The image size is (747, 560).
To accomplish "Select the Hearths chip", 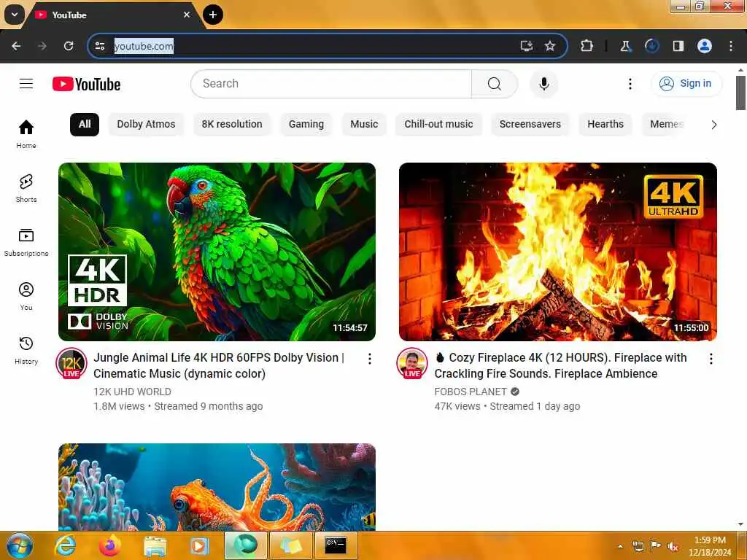I will tap(605, 124).
